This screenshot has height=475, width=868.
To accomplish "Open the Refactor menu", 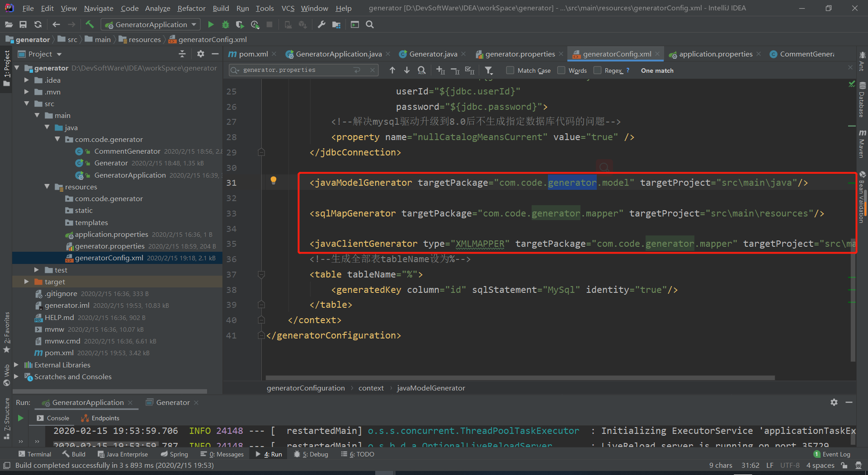I will coord(191,8).
